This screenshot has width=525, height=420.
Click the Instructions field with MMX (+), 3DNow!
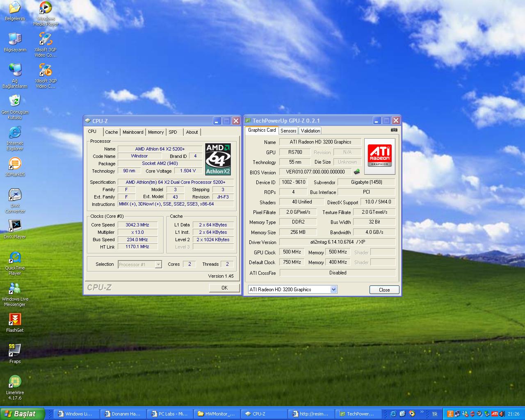[x=176, y=204]
